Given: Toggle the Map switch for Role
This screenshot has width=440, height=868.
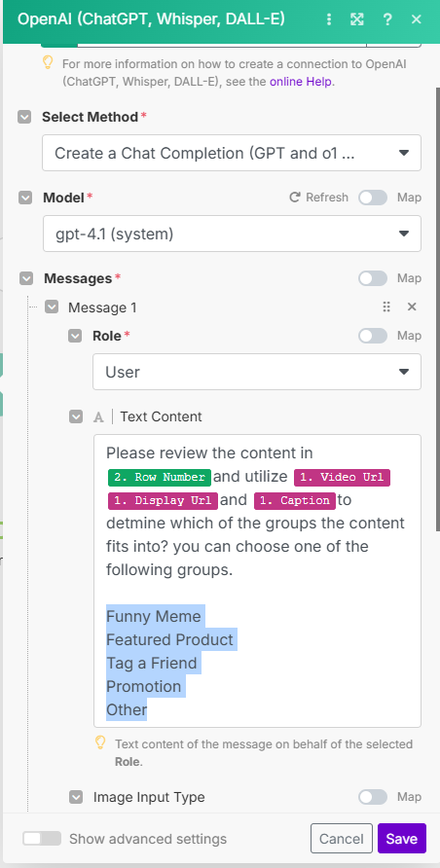Looking at the screenshot, I should [373, 336].
